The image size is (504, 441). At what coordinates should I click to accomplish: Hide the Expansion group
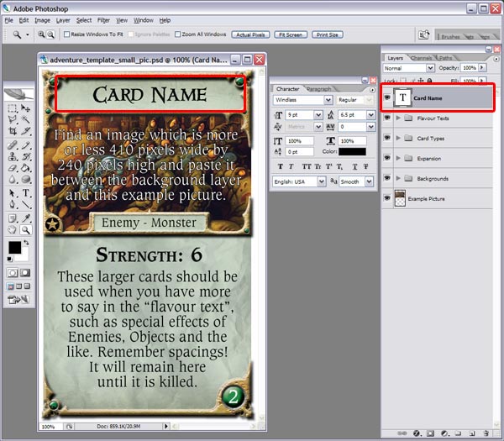point(387,158)
